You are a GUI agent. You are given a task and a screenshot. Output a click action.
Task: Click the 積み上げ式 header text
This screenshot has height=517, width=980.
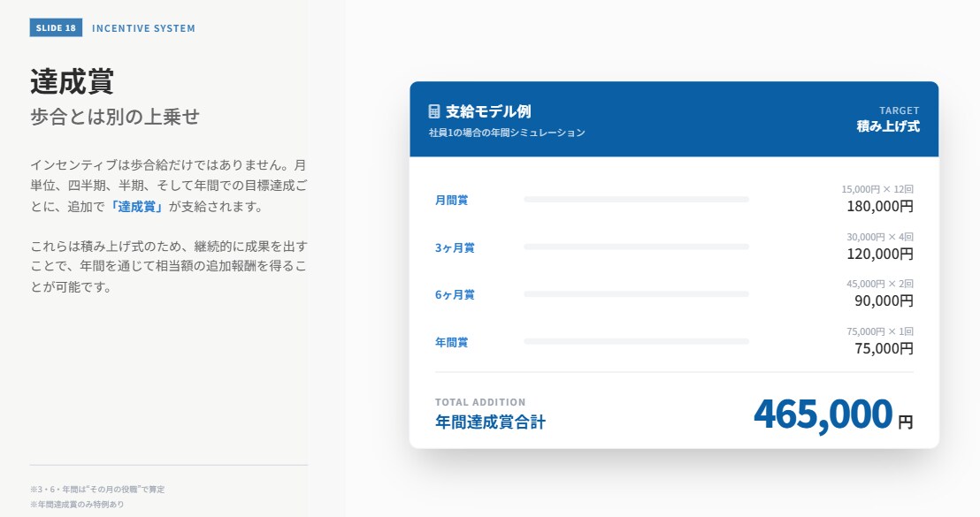pyautogui.click(x=888, y=126)
